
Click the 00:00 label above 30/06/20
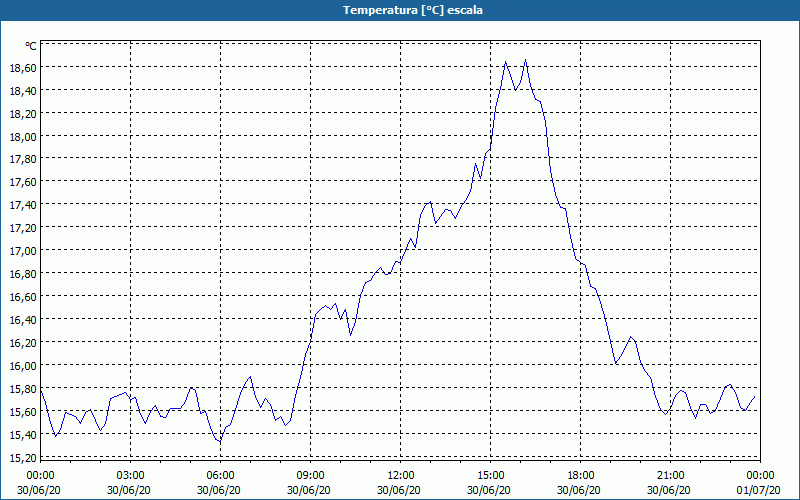[40, 476]
